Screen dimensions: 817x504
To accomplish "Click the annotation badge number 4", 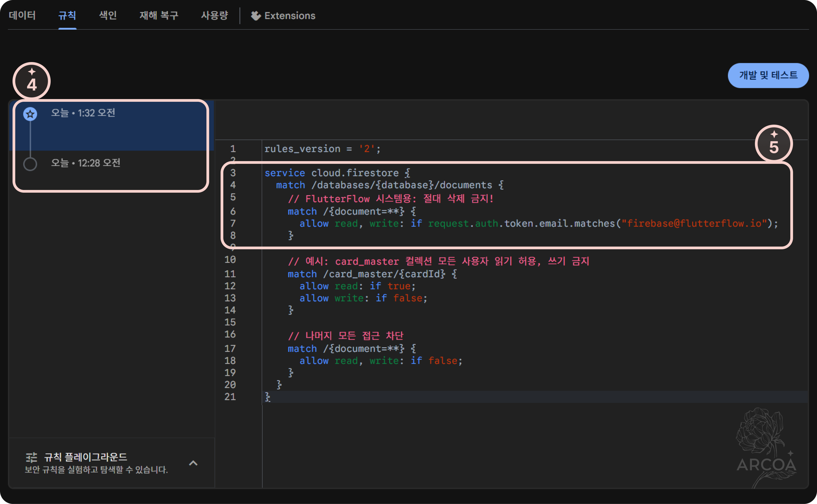I will (x=32, y=81).
